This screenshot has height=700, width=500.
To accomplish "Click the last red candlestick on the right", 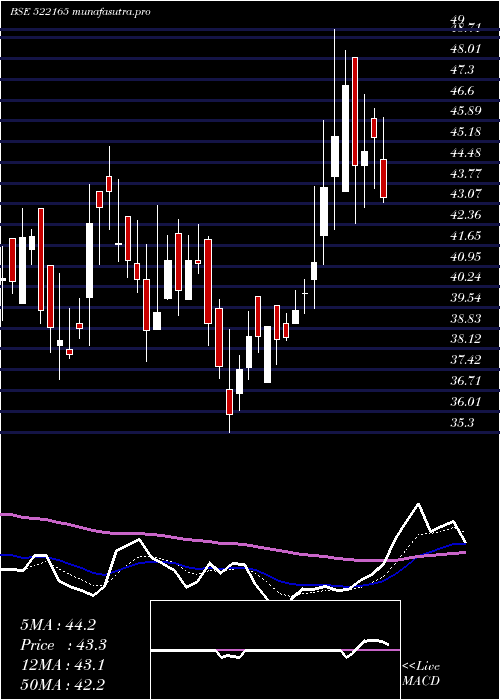I will pos(383,178).
